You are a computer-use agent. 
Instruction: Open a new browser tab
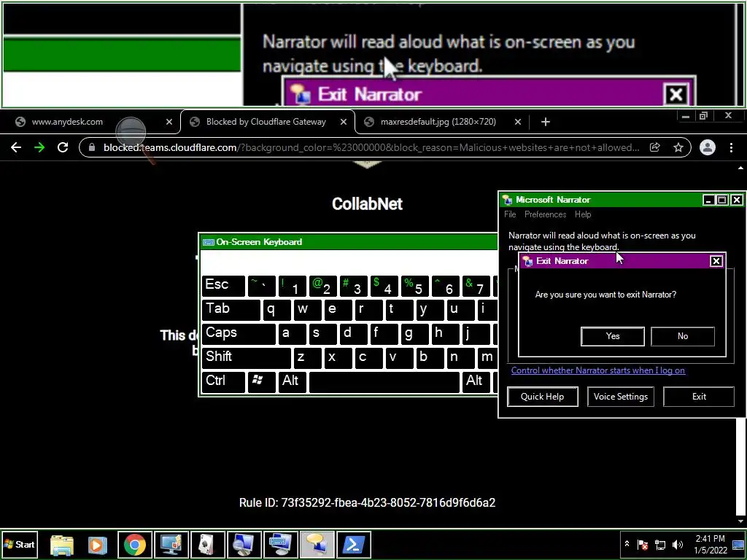click(546, 122)
